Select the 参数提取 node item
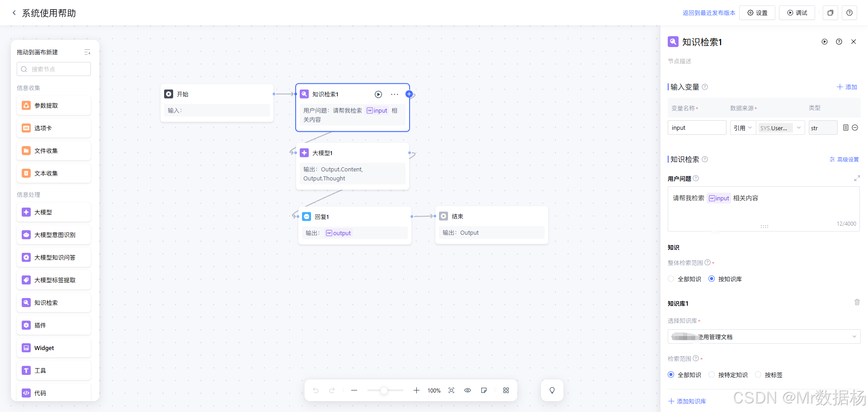Image resolution: width=868 pixels, height=412 pixels. click(54, 105)
